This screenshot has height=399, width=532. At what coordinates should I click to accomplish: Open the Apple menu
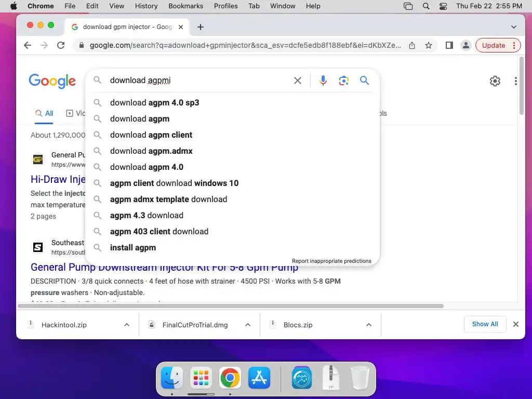click(14, 6)
